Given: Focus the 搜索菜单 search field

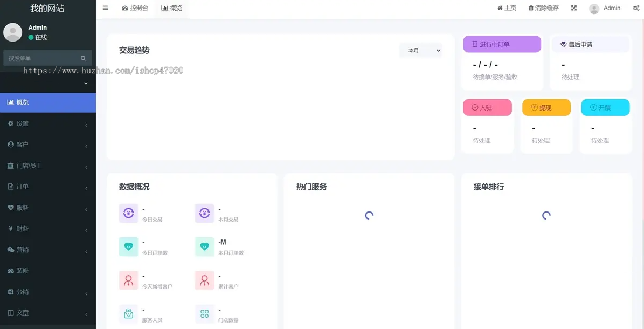Looking at the screenshot, I should coord(41,58).
